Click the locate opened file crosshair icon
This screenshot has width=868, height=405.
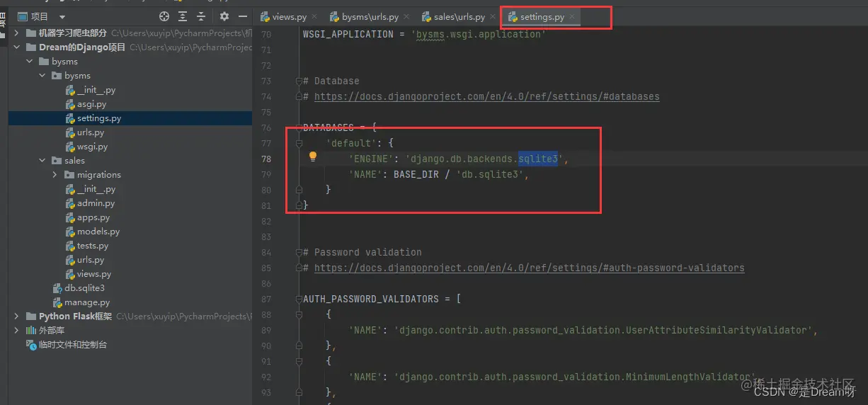coord(164,16)
